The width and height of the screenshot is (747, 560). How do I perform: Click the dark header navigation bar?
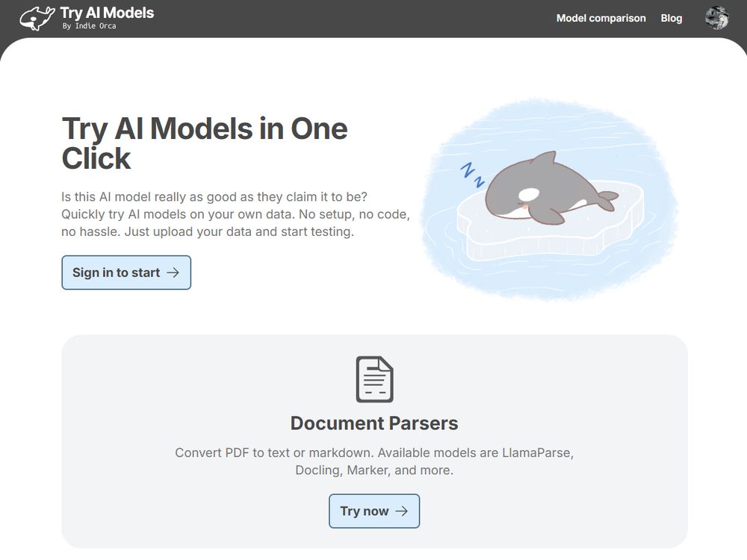[x=373, y=18]
